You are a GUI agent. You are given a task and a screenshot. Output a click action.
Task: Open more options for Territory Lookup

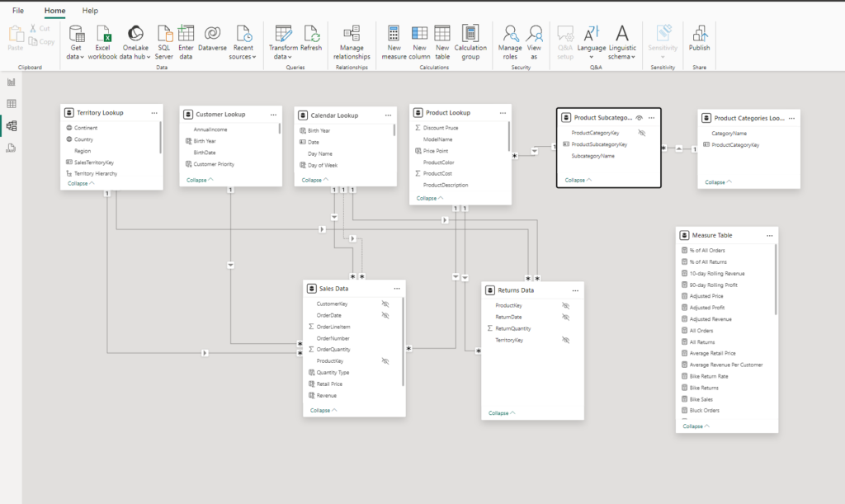point(154,113)
